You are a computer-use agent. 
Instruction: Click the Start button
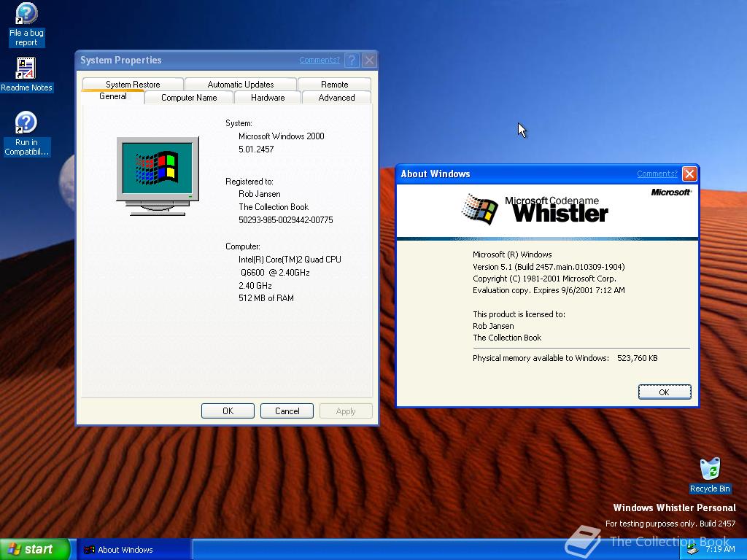pyautogui.click(x=33, y=548)
